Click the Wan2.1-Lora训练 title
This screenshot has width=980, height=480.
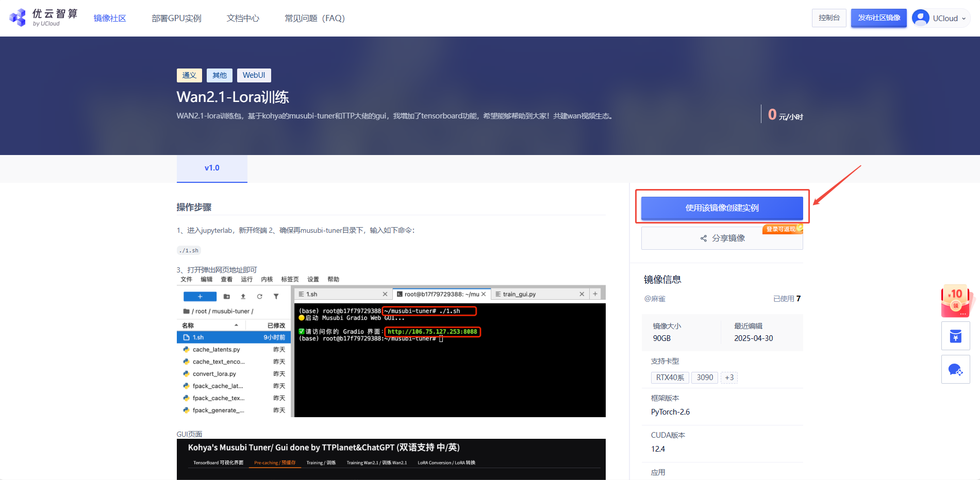click(x=232, y=97)
